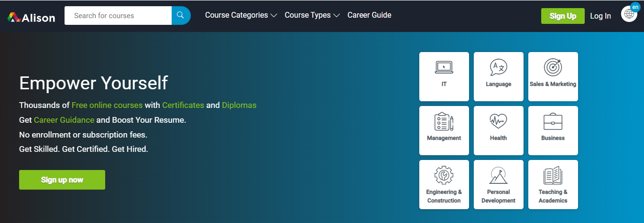Click Log In in the header

click(x=600, y=16)
